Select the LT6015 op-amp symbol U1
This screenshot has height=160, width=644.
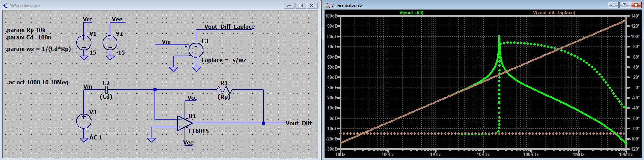coord(185,123)
